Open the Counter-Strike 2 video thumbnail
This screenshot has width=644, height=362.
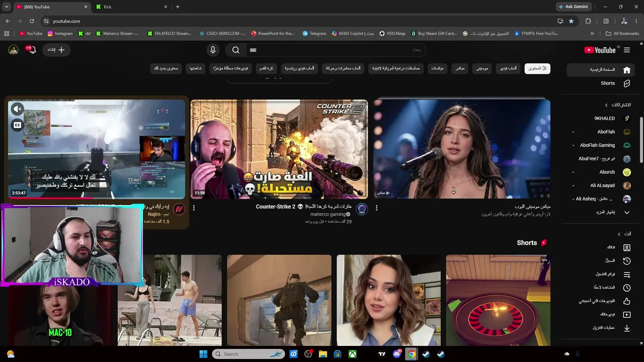coord(279,149)
